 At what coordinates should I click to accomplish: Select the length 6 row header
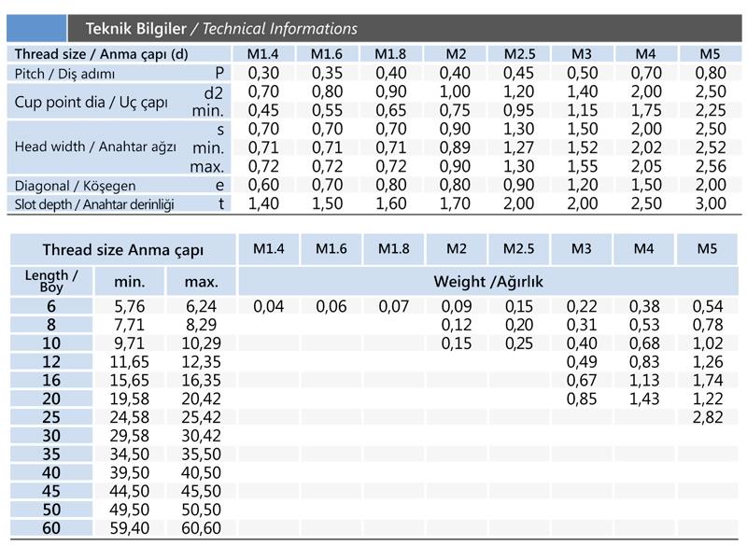pos(51,306)
